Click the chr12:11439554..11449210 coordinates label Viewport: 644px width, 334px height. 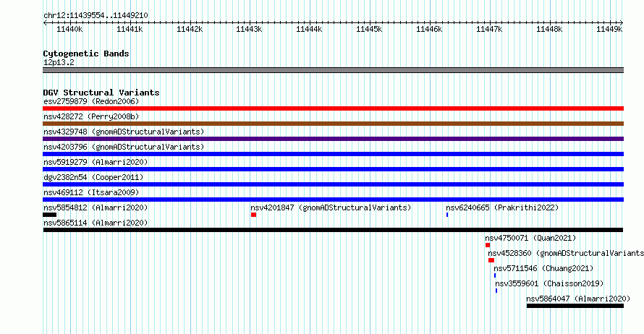[x=96, y=15]
